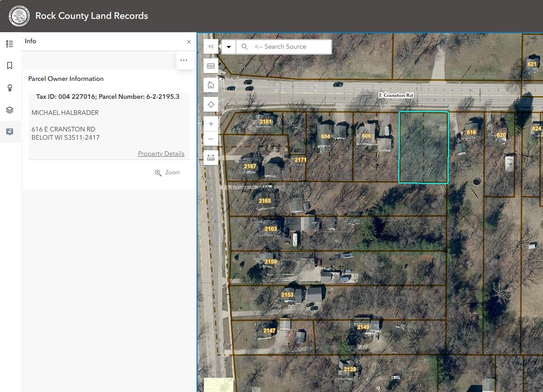Image resolution: width=543 pixels, height=392 pixels.
Task: Zoom out with the minus button
Action: [x=211, y=139]
